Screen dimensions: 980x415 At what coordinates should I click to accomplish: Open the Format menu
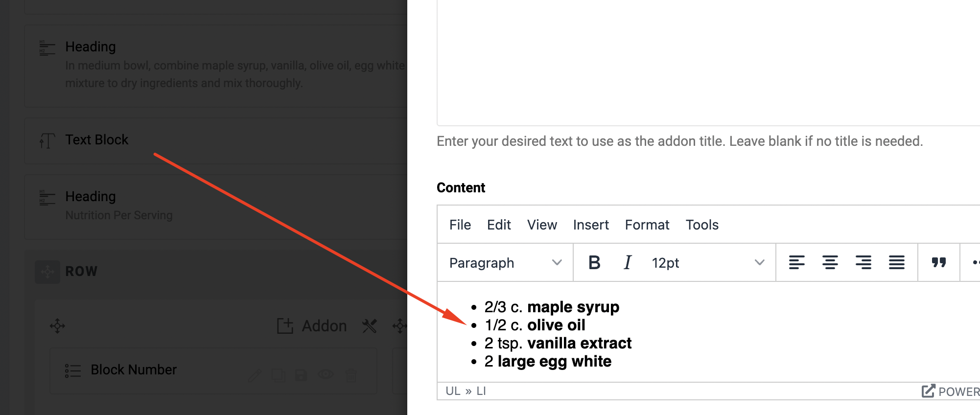tap(647, 225)
